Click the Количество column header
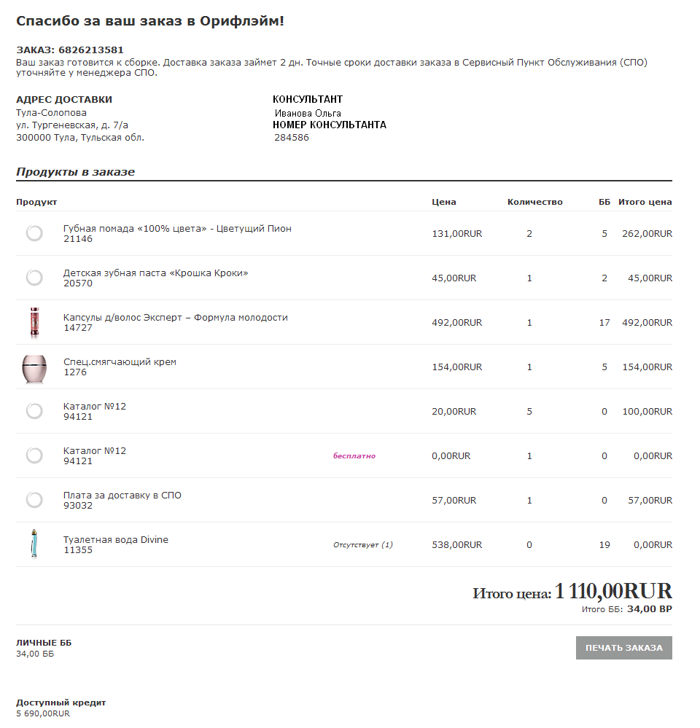Image resolution: width=700 pixels, height=728 pixels. 534,202
